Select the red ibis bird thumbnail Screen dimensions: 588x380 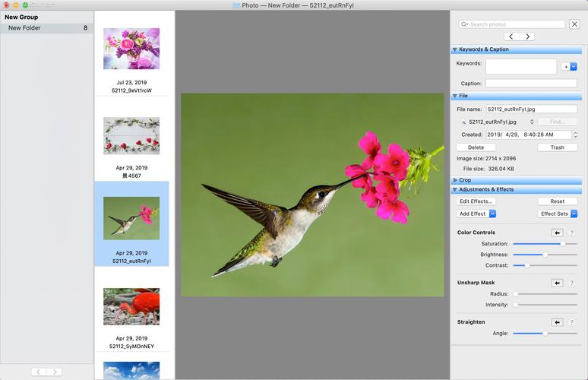[x=131, y=306]
